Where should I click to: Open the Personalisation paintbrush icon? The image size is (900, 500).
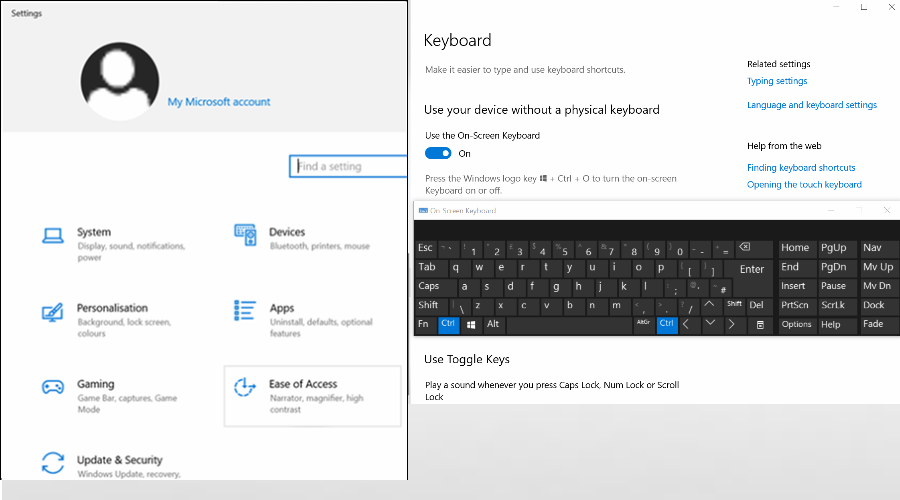52,313
